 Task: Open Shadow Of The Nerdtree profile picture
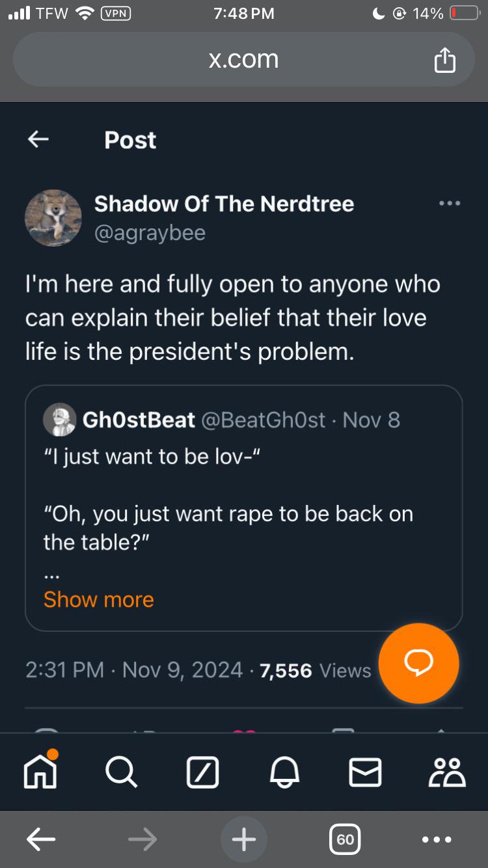pyautogui.click(x=53, y=218)
